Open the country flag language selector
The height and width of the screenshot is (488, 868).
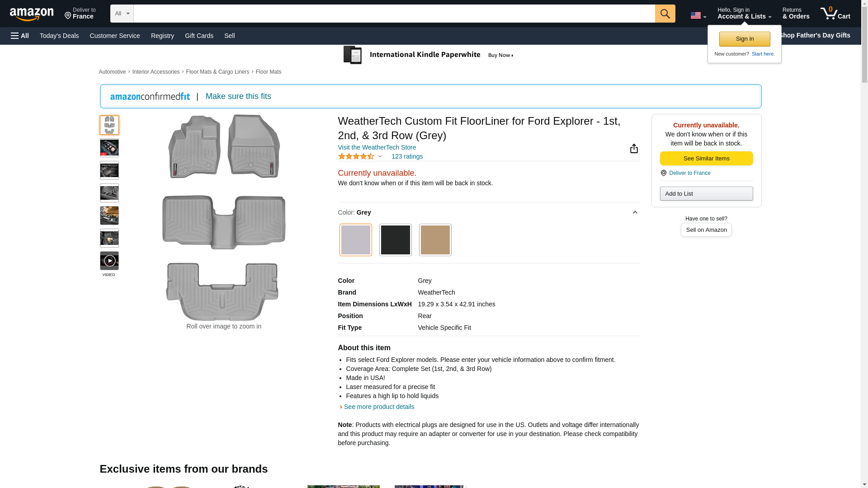[x=698, y=15]
